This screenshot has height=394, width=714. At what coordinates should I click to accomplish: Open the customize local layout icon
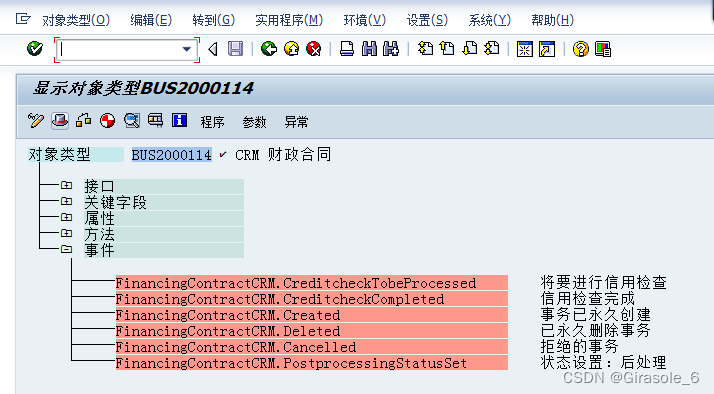tap(603, 49)
